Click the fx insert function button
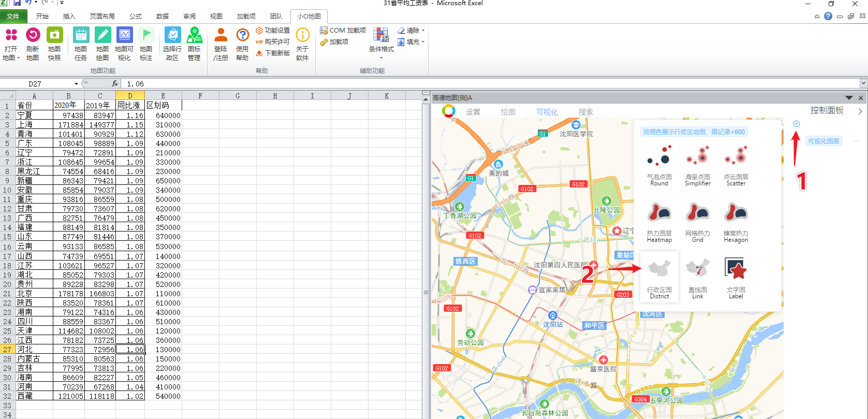 (x=115, y=83)
